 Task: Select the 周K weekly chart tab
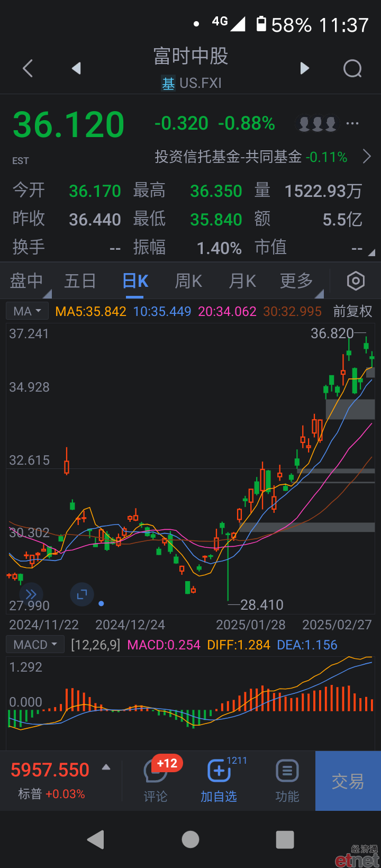[x=189, y=281]
